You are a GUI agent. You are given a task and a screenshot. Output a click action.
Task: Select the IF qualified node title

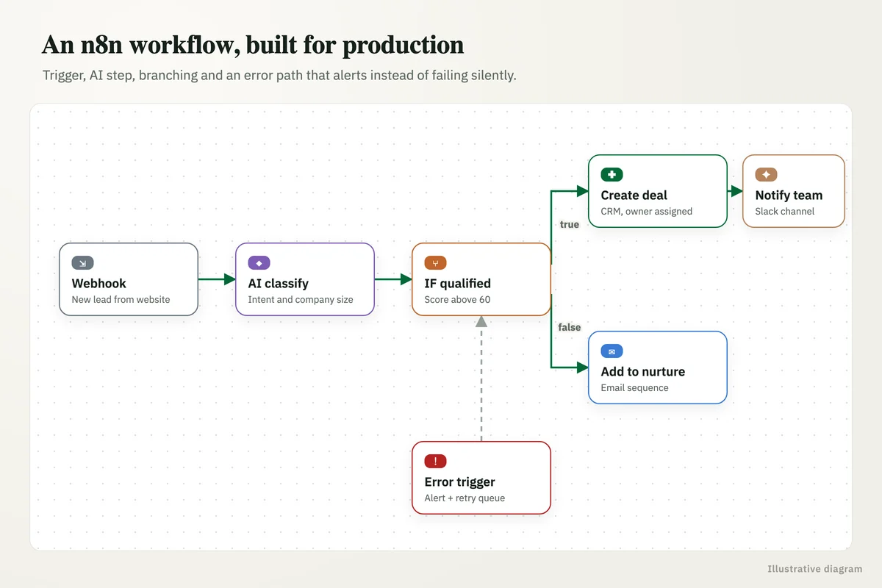point(457,283)
